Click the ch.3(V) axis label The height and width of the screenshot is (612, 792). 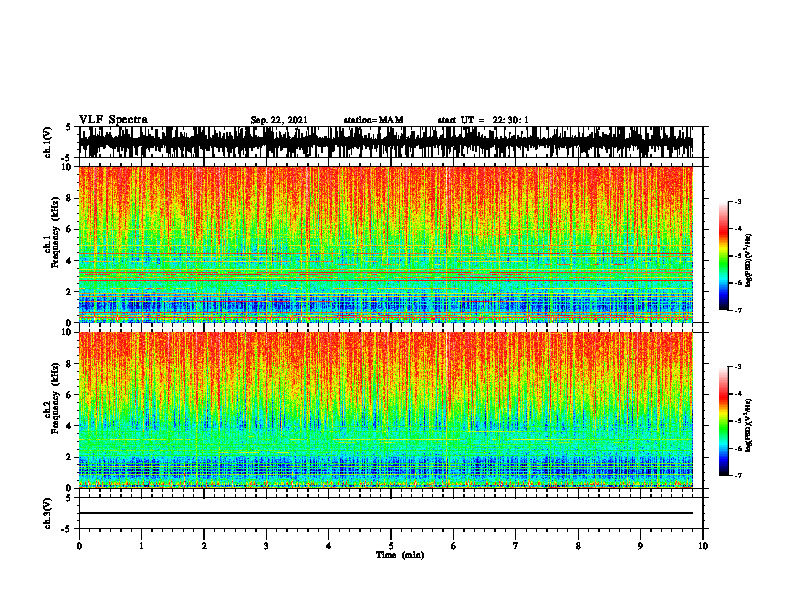48,513
